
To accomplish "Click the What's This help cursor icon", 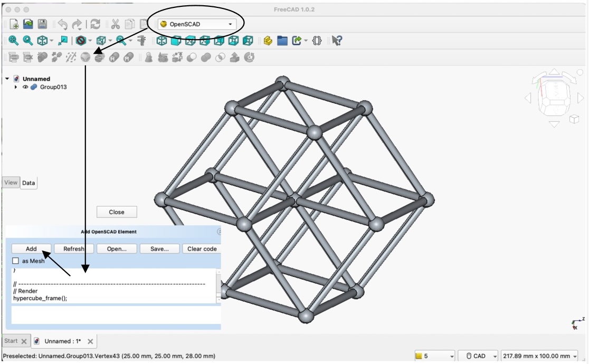I will tap(337, 41).
